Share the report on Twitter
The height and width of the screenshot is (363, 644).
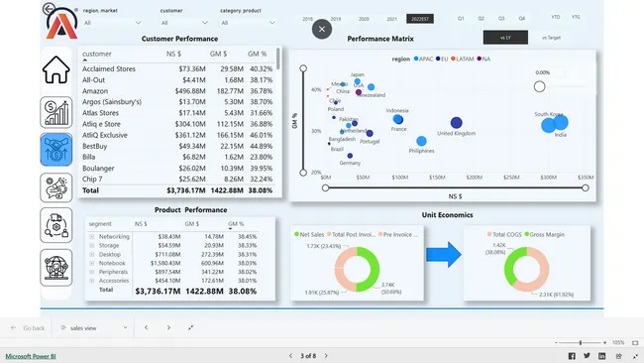(587, 356)
